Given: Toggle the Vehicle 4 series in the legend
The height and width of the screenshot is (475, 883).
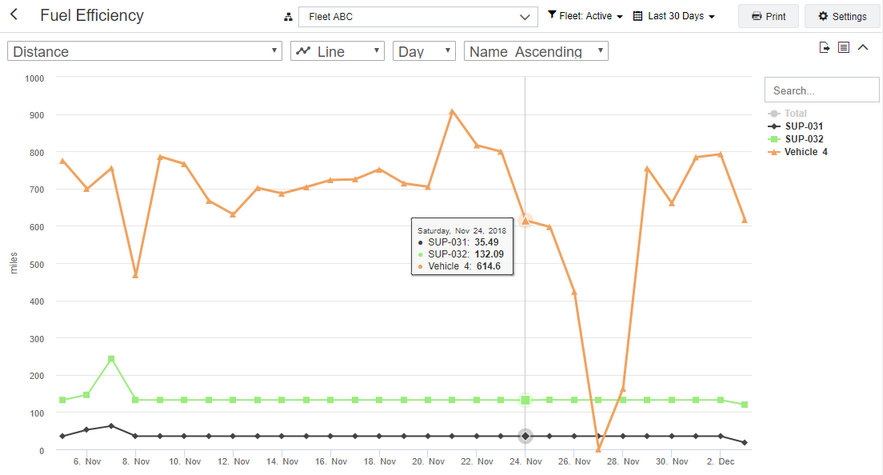Looking at the screenshot, I should pos(797,152).
